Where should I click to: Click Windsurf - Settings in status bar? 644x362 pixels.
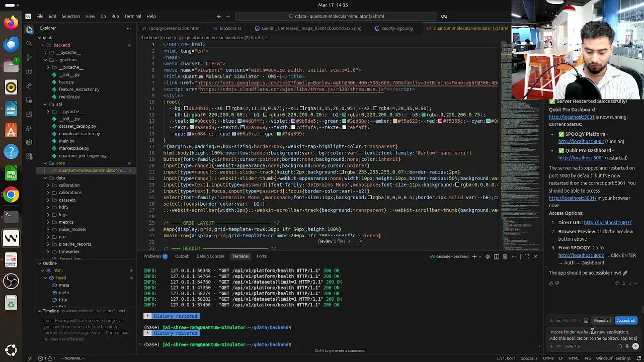(614, 358)
